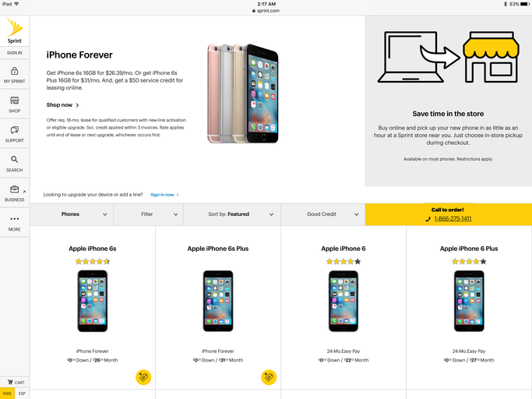532x399 pixels.
Task: Open Sort by Featured dropdown
Action: pos(232,214)
